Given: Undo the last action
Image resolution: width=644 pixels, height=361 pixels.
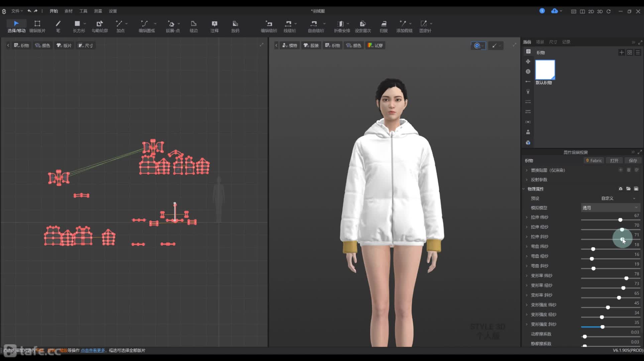Looking at the screenshot, I should point(29,11).
